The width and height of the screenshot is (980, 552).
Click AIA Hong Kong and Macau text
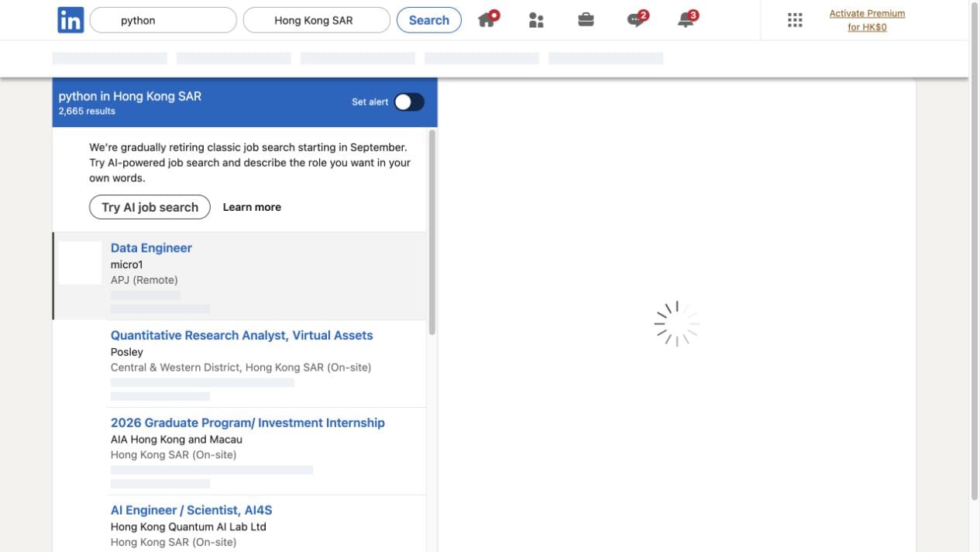tap(177, 440)
